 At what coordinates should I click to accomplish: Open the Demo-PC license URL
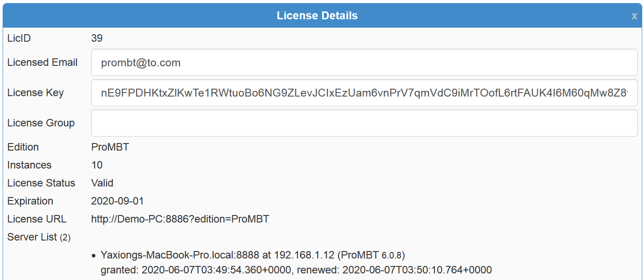point(180,219)
